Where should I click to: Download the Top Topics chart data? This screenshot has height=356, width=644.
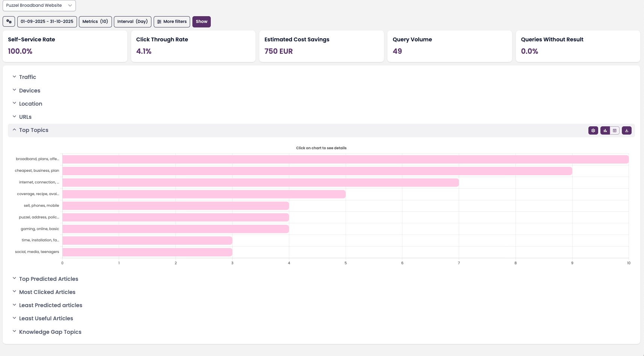[626, 130]
